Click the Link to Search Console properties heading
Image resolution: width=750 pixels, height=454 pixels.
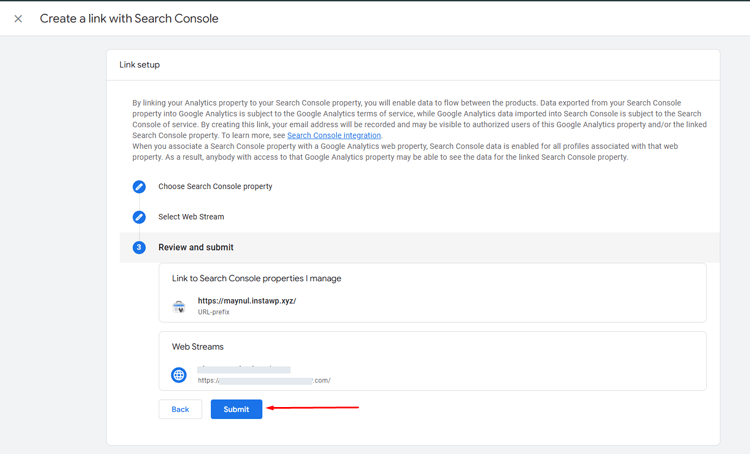coord(256,278)
